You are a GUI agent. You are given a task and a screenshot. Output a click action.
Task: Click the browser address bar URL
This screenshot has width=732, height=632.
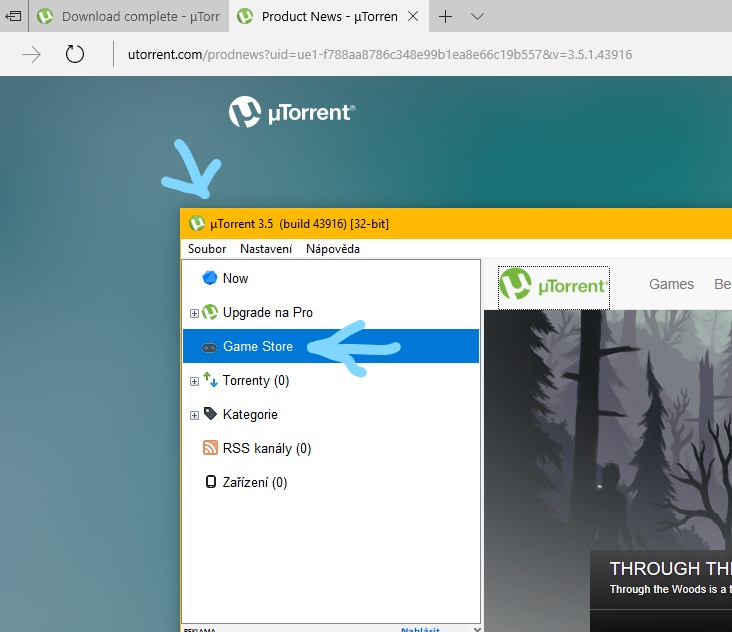coord(380,55)
